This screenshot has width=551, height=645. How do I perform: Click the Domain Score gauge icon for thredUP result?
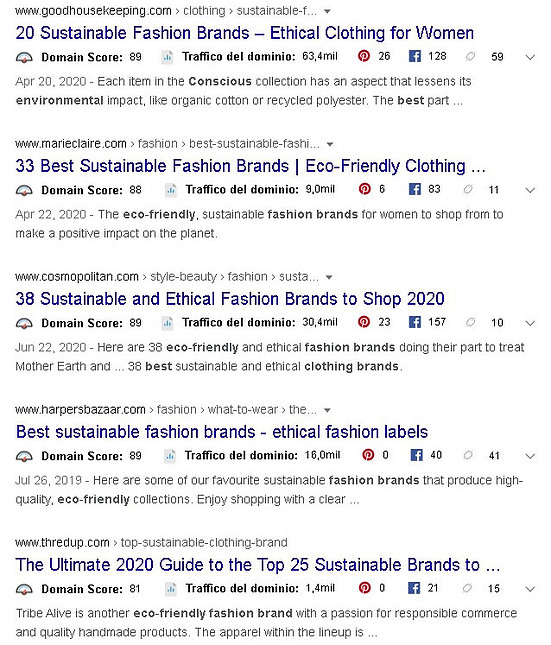[24, 589]
